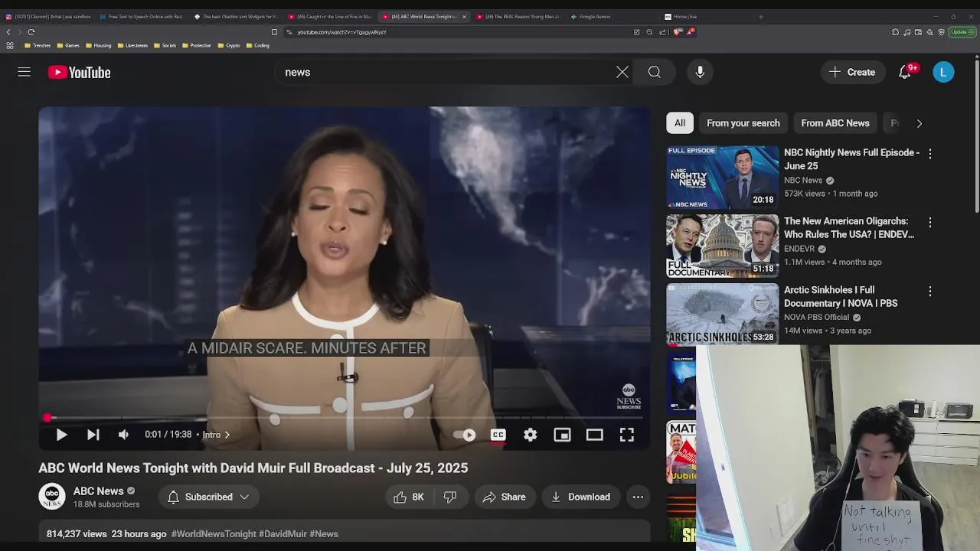Switch to theater mode

click(594, 435)
